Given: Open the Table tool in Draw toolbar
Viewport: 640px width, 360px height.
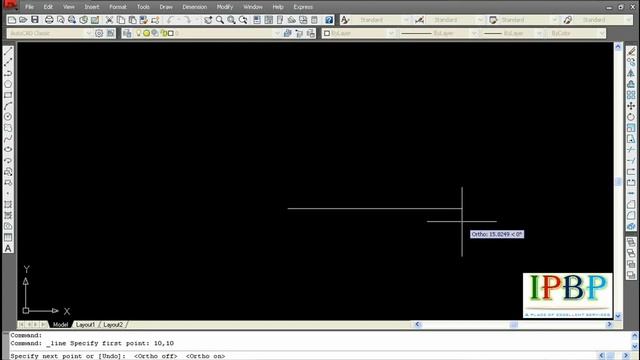Looking at the screenshot, I should [x=8, y=237].
